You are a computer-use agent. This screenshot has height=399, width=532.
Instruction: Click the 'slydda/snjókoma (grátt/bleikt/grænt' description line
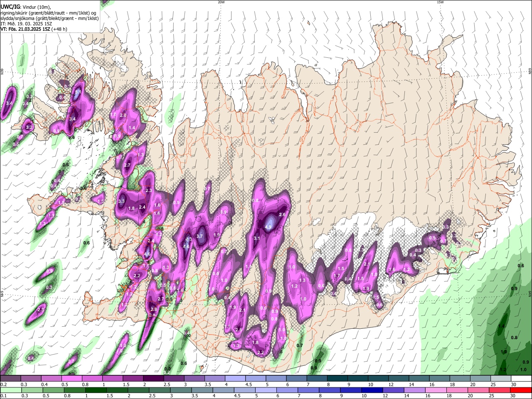pyautogui.click(x=49, y=18)
